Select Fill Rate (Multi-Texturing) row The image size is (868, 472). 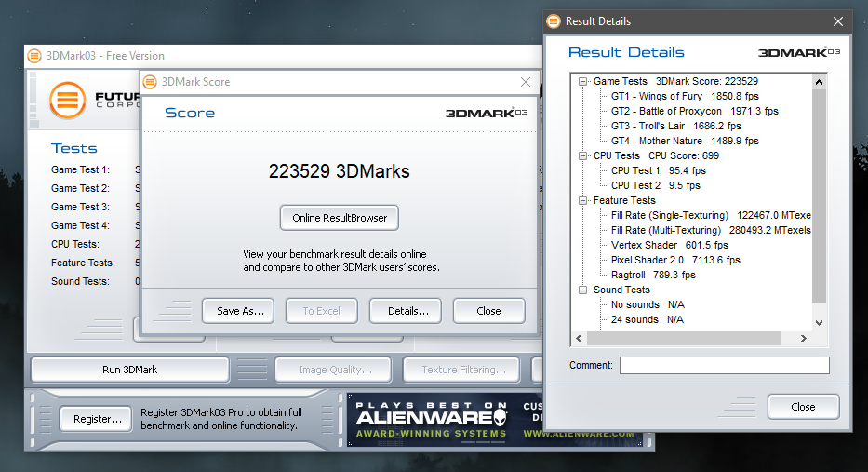[x=711, y=231]
